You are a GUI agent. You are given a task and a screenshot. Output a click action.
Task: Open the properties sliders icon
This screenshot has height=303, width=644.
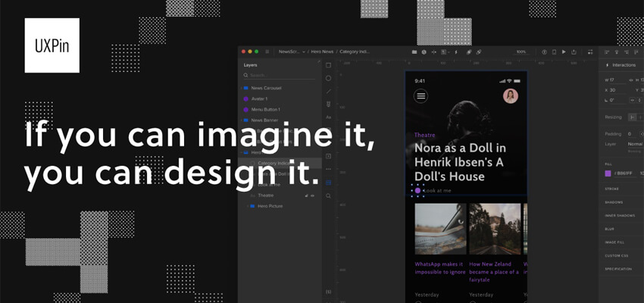coord(590,52)
